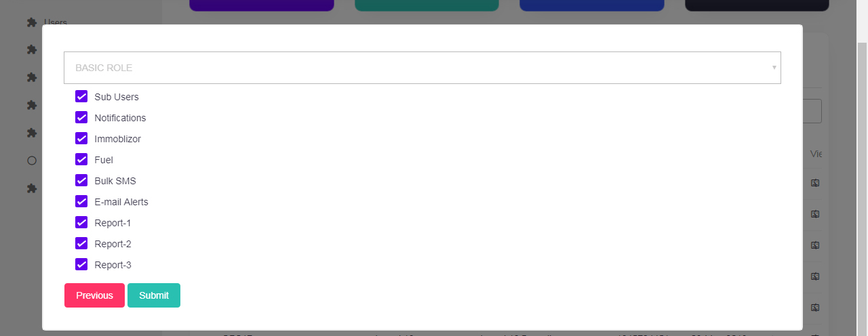Open the BASIC ROLE dropdown
This screenshot has width=868, height=336.
coord(422,68)
